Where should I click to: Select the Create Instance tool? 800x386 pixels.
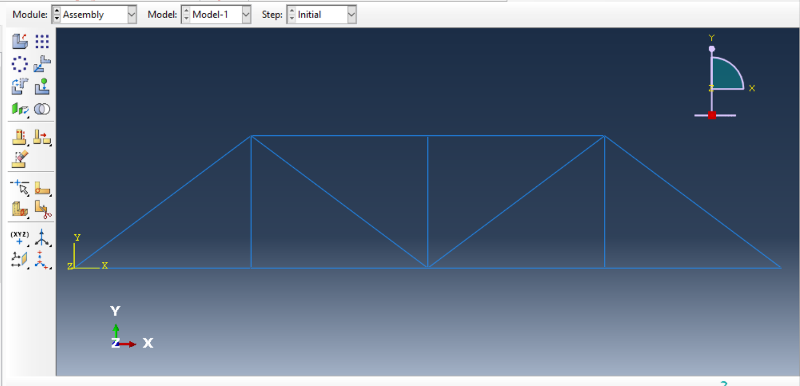(19, 41)
